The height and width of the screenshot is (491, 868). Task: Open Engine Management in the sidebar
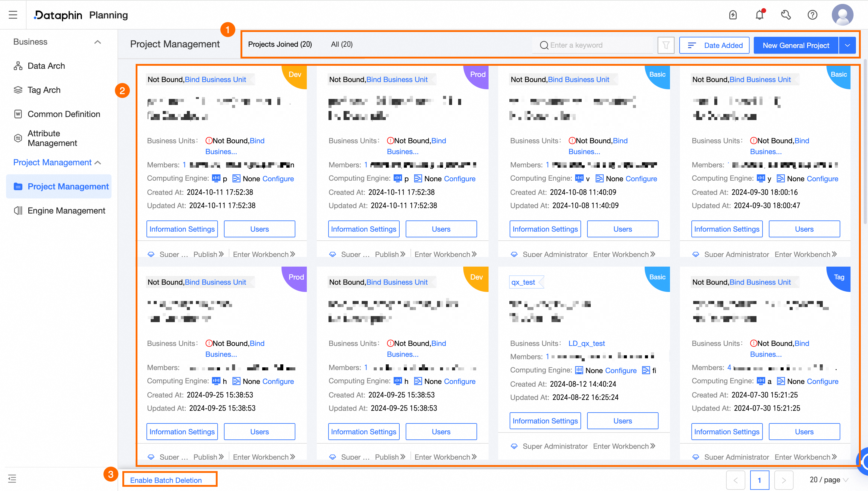66,211
